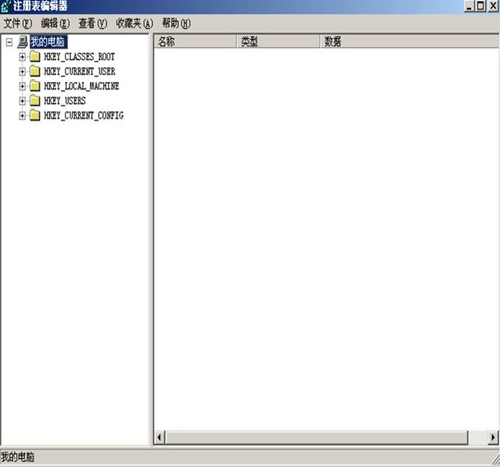The image size is (500, 467).
Task: Open the 帮助(H) menu
Action: [176, 23]
